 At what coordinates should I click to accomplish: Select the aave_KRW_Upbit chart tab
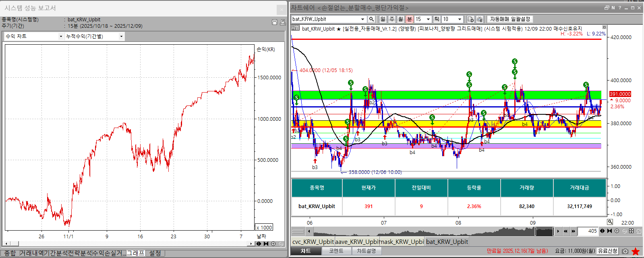click(x=357, y=241)
